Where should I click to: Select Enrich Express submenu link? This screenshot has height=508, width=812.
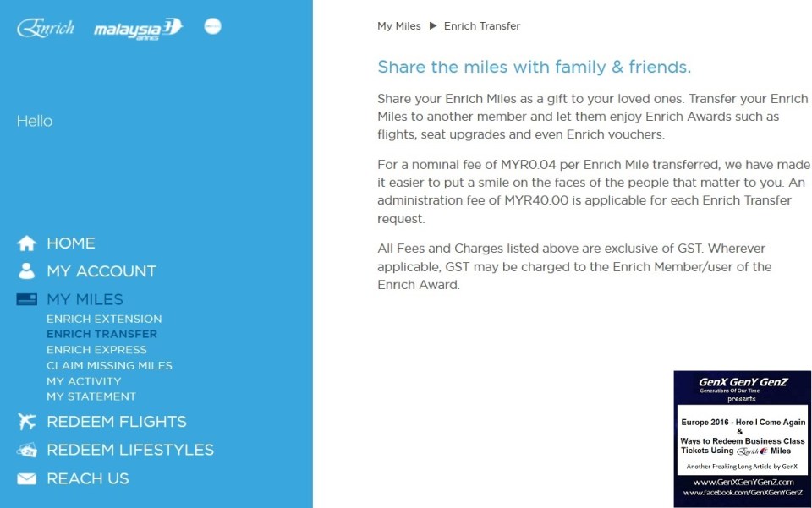click(96, 350)
